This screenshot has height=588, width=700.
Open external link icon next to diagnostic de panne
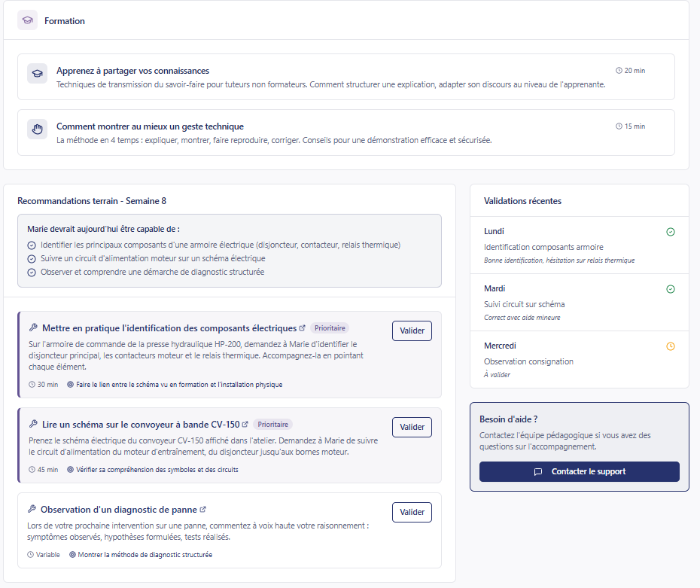pos(202,510)
